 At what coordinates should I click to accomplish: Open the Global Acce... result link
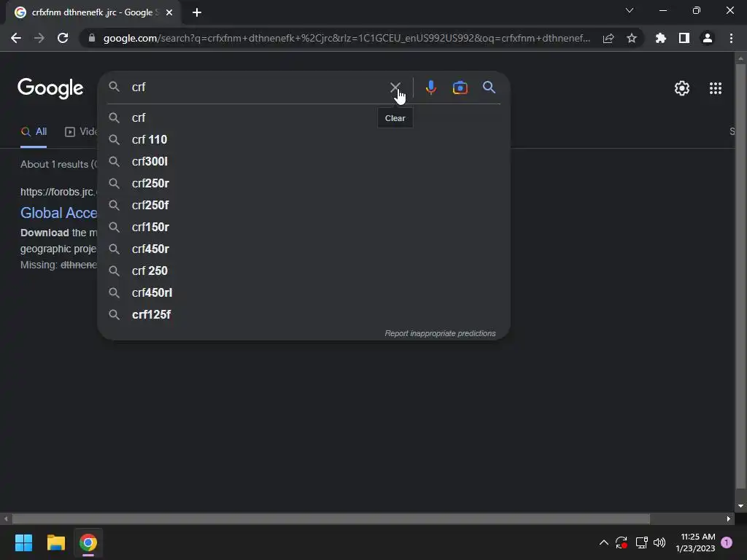click(58, 213)
